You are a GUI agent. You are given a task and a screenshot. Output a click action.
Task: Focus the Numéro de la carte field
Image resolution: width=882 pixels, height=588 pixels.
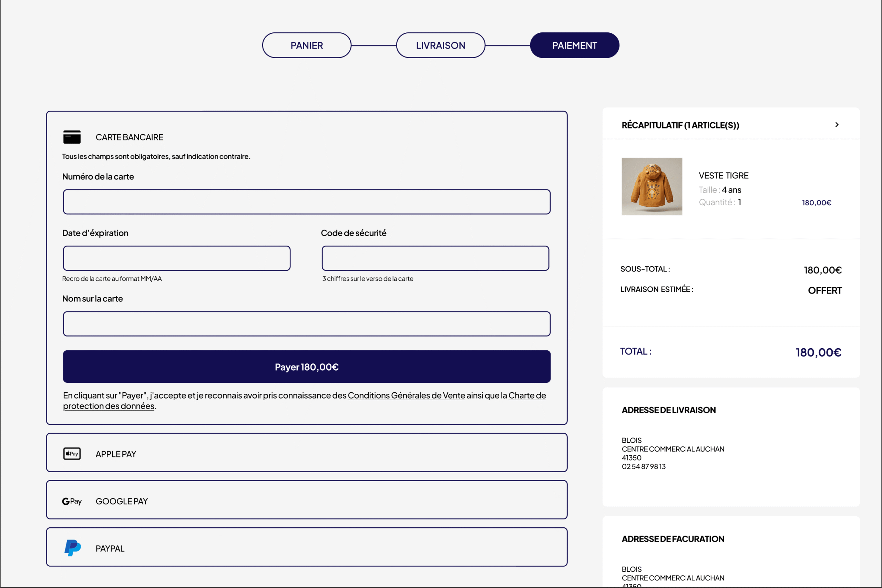pyautogui.click(x=306, y=202)
